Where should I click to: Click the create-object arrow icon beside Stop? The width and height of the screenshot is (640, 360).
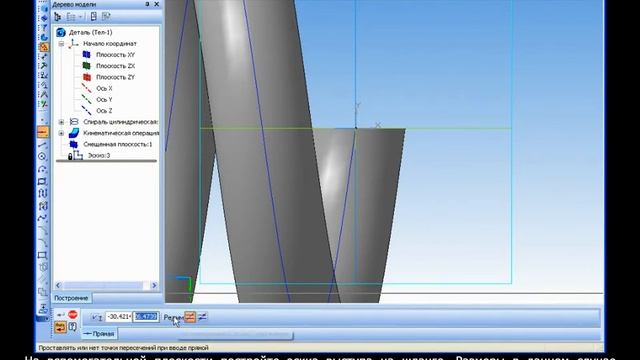[60, 315]
